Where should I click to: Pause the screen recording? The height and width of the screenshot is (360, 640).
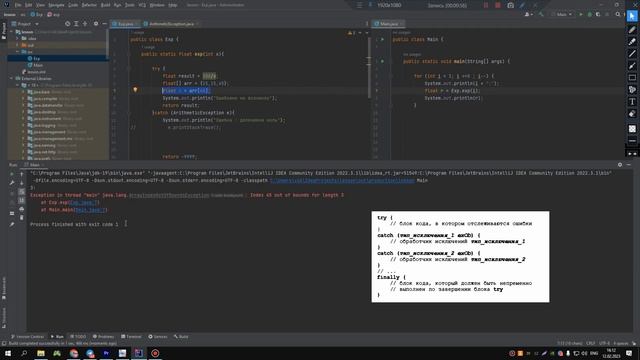pos(486,5)
